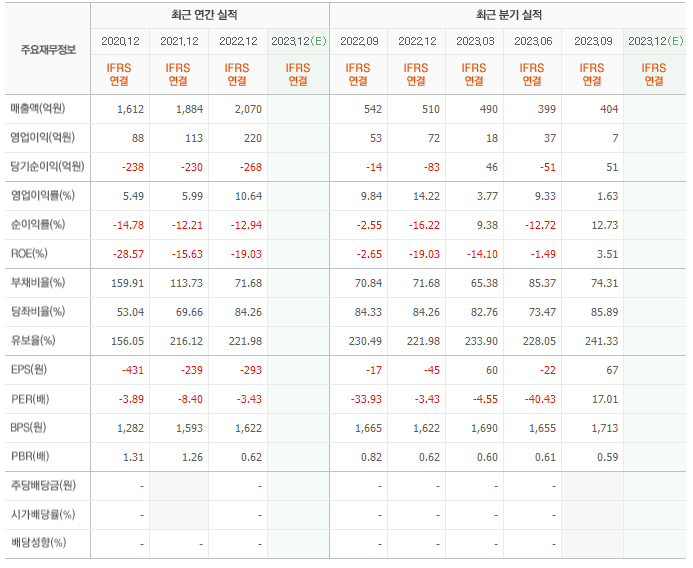The height and width of the screenshot is (568, 693).
Task: Click the 85.89 quick ratio value
Action: pos(604,312)
